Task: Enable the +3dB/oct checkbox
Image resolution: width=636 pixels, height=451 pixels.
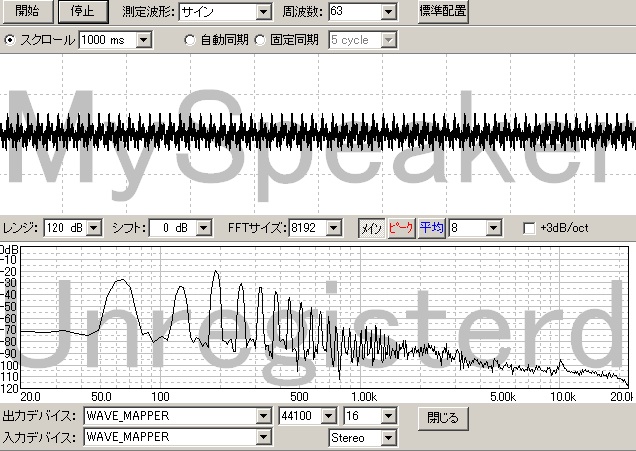Action: point(529,228)
